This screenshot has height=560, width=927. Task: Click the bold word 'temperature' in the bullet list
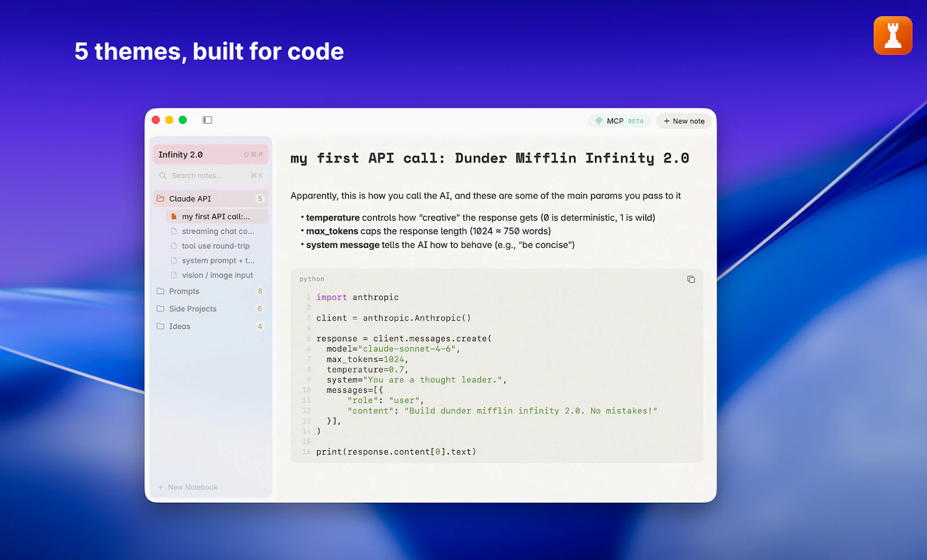click(333, 218)
